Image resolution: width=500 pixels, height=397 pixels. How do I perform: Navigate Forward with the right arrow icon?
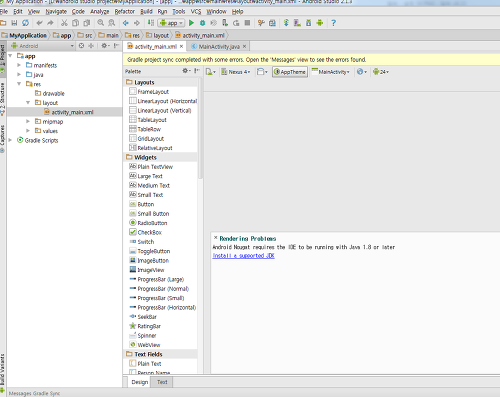coord(137,23)
